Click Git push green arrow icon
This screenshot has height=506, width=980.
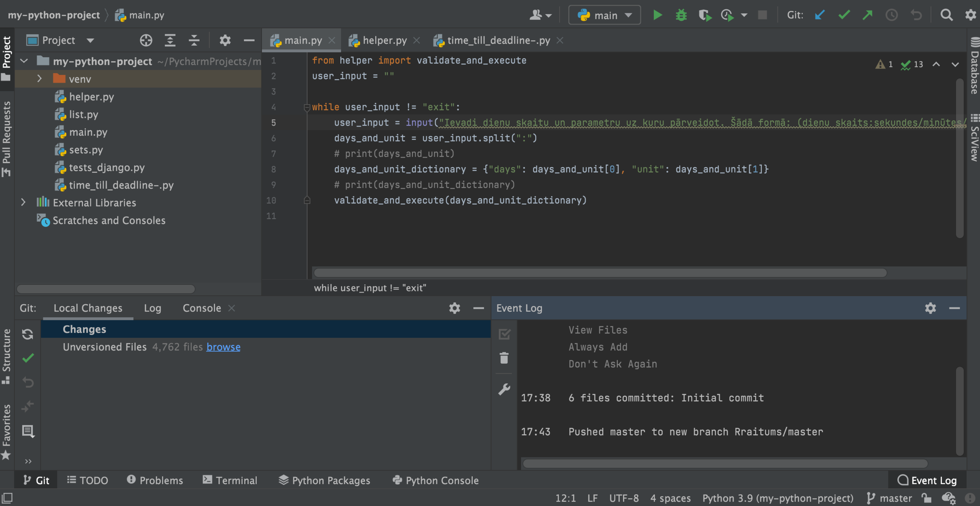click(867, 15)
